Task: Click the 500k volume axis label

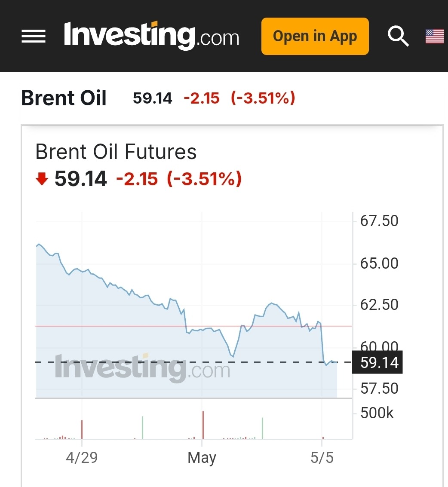Action: click(x=377, y=413)
